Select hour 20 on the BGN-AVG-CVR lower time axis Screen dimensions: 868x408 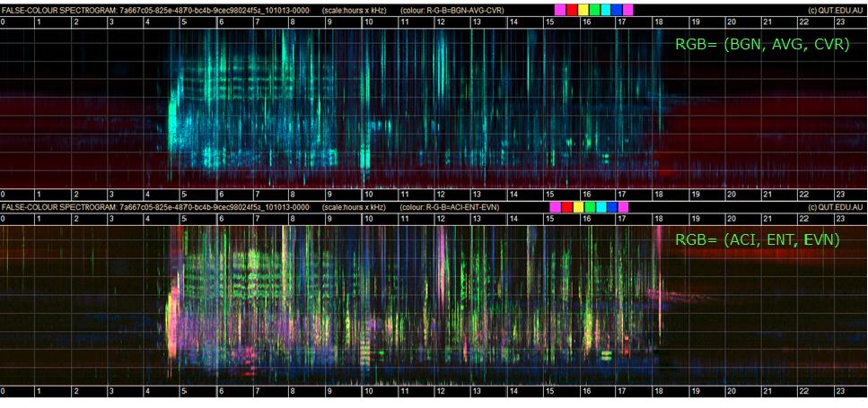tap(731, 195)
